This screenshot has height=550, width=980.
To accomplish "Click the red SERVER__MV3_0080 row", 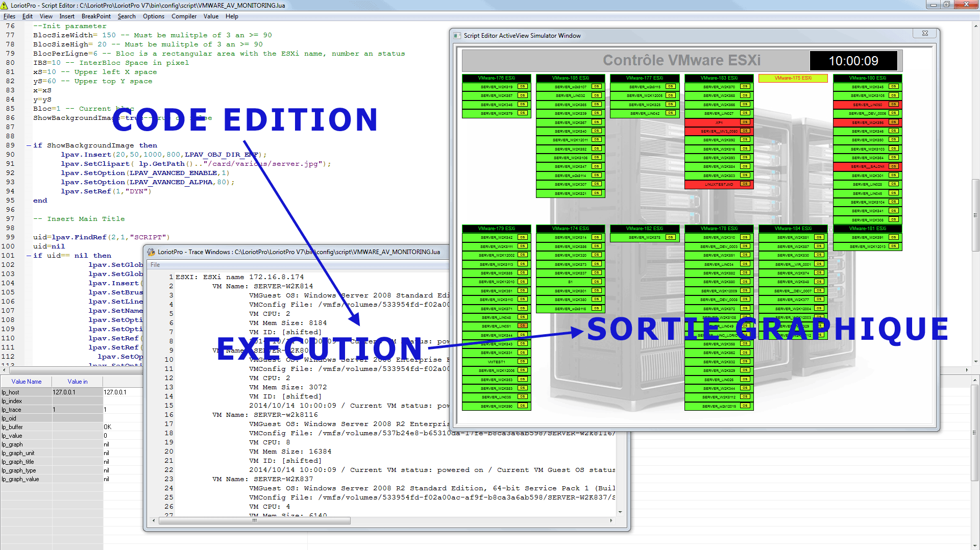I will tap(719, 131).
